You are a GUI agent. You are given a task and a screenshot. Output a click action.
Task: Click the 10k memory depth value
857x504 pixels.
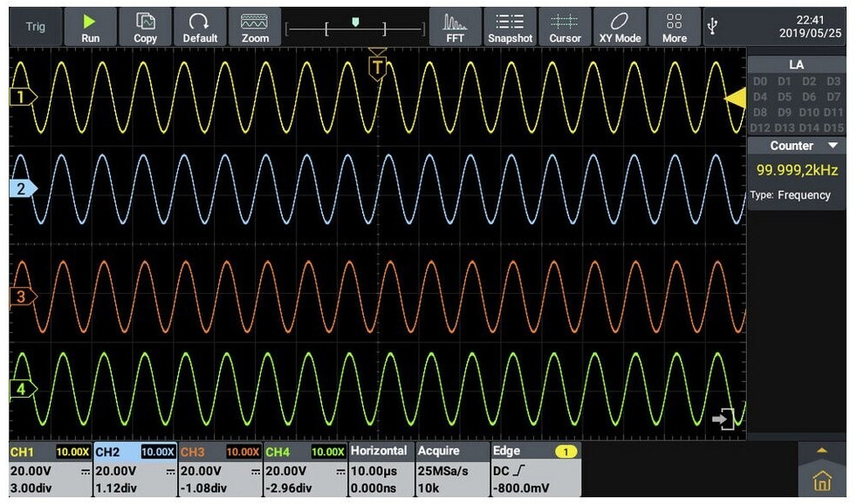point(428,487)
